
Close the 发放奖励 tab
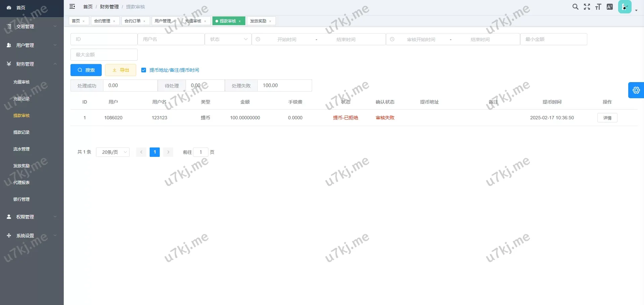pyautogui.click(x=270, y=21)
